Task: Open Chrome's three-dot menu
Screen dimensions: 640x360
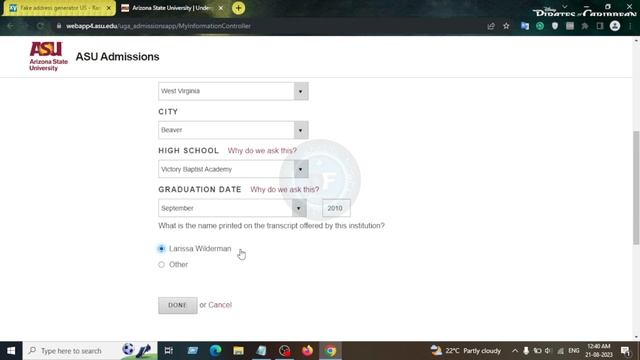Action: pyautogui.click(x=630, y=26)
